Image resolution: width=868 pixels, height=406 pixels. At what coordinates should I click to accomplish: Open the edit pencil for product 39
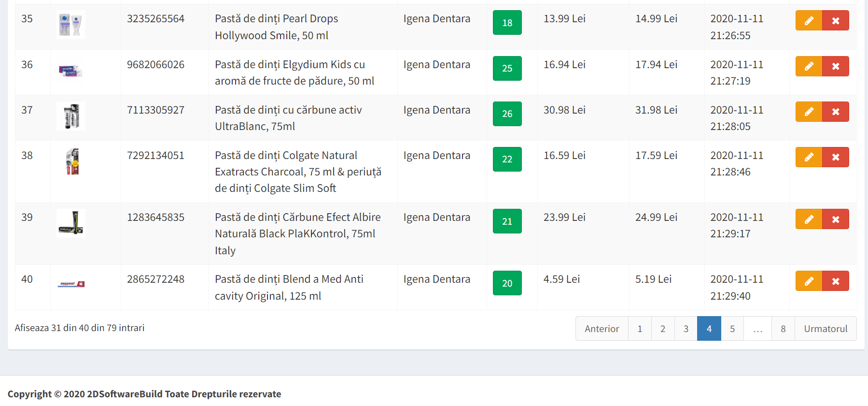tap(809, 219)
